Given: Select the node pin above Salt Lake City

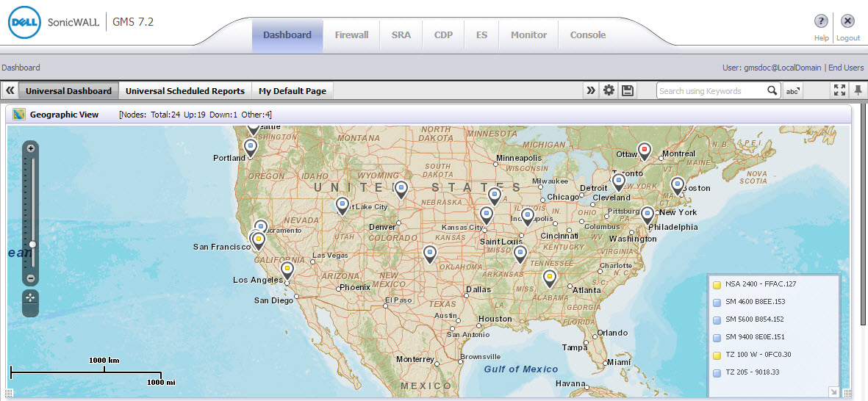Looking at the screenshot, I should click(342, 206).
